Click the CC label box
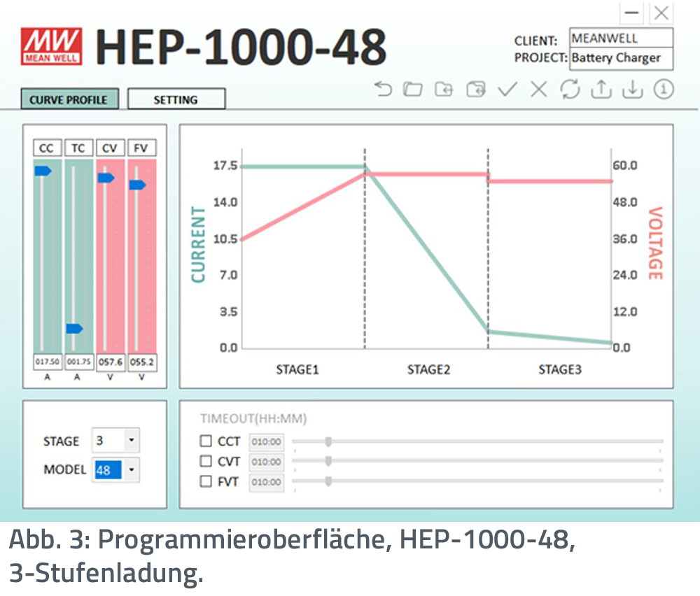This screenshot has width=700, height=596. [47, 148]
